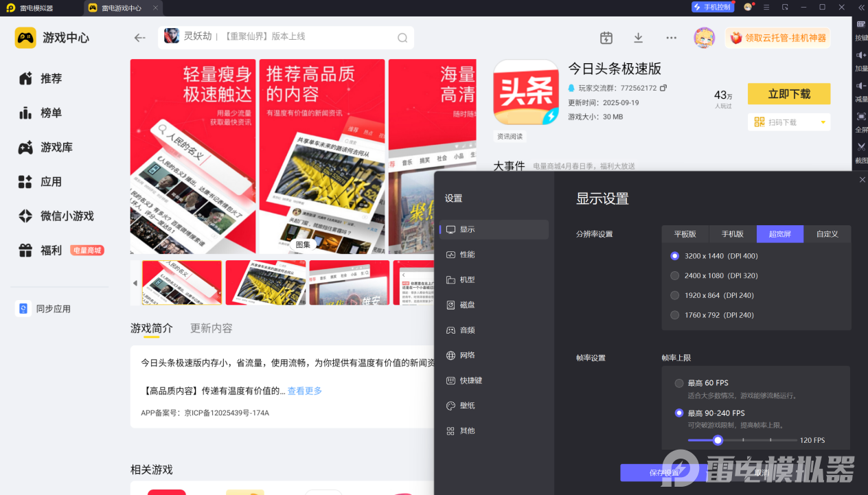Switch to 手机版 resolution tab

pyautogui.click(x=732, y=234)
